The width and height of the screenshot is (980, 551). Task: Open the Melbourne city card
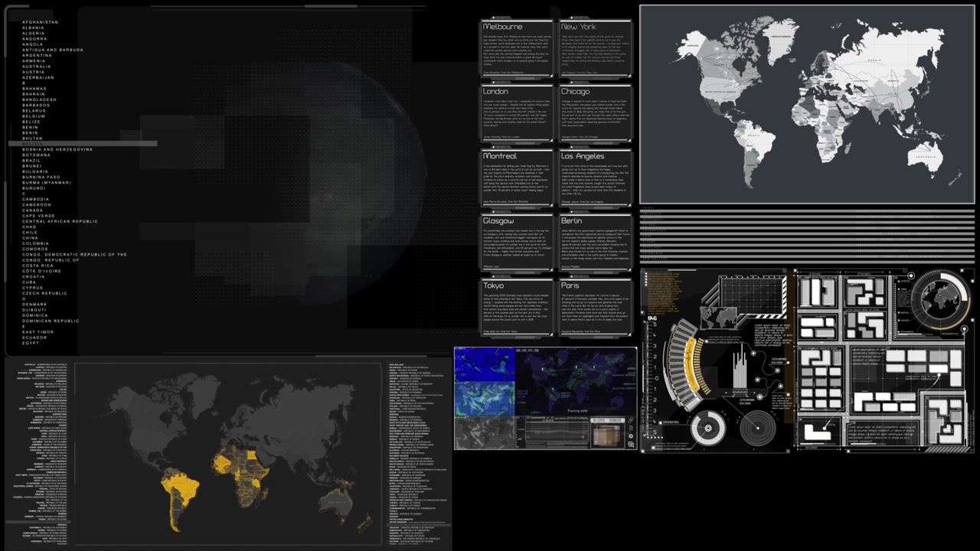(x=517, y=48)
